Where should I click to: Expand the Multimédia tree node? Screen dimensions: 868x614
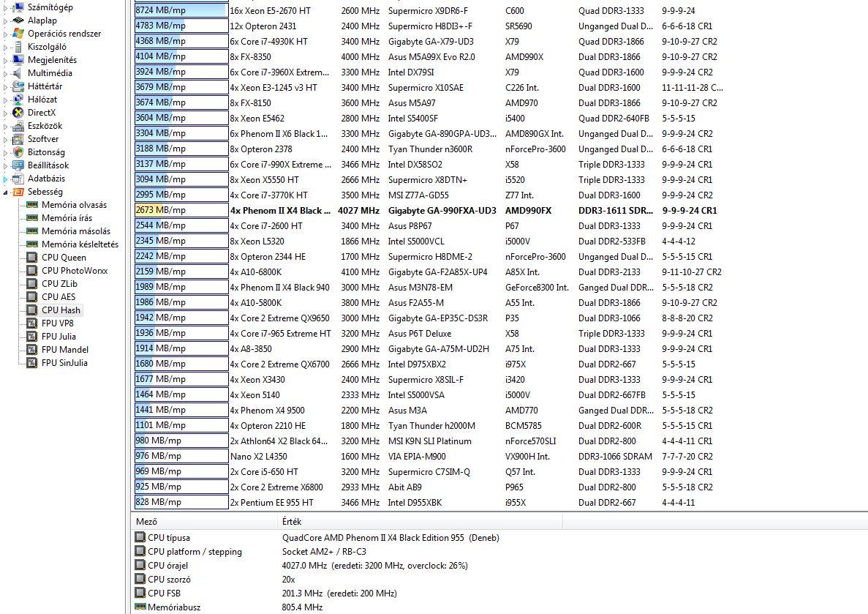[x=6, y=73]
